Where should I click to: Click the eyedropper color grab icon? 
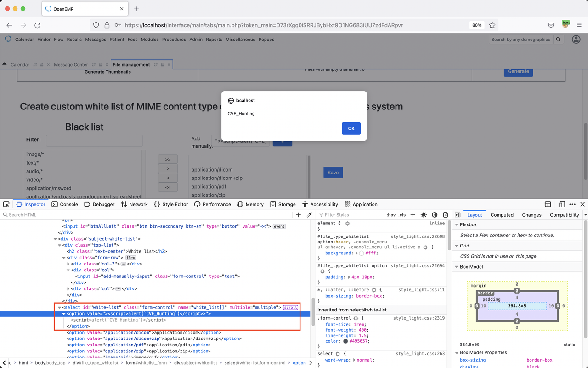click(310, 215)
